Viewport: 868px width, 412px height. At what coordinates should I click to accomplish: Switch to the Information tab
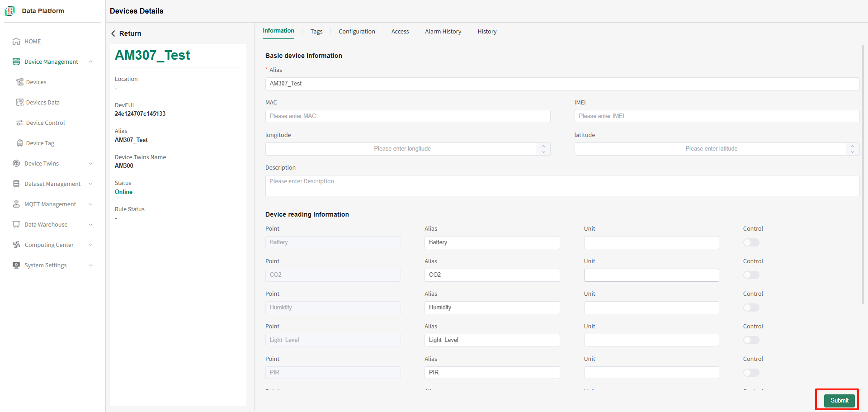[x=278, y=31]
